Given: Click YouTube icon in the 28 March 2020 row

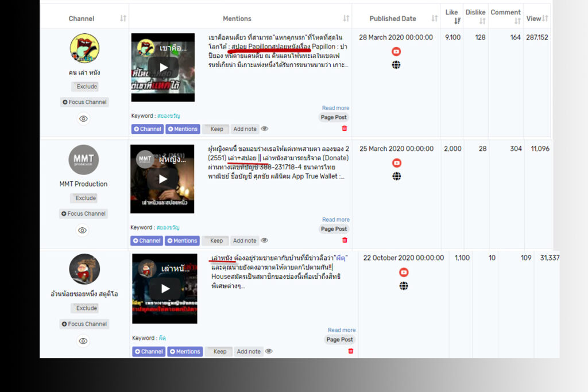Looking at the screenshot, I should [396, 52].
